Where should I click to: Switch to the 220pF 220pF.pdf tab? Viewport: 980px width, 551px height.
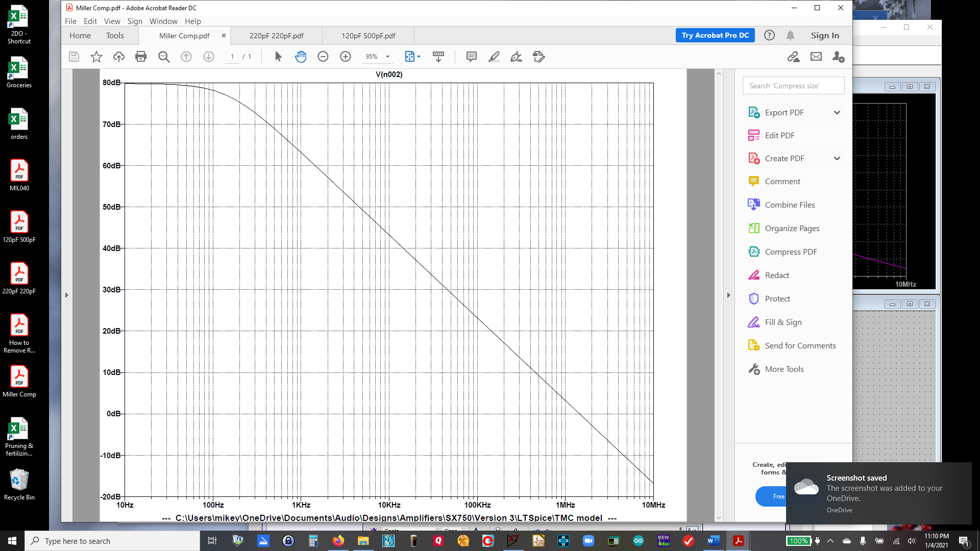point(276,36)
